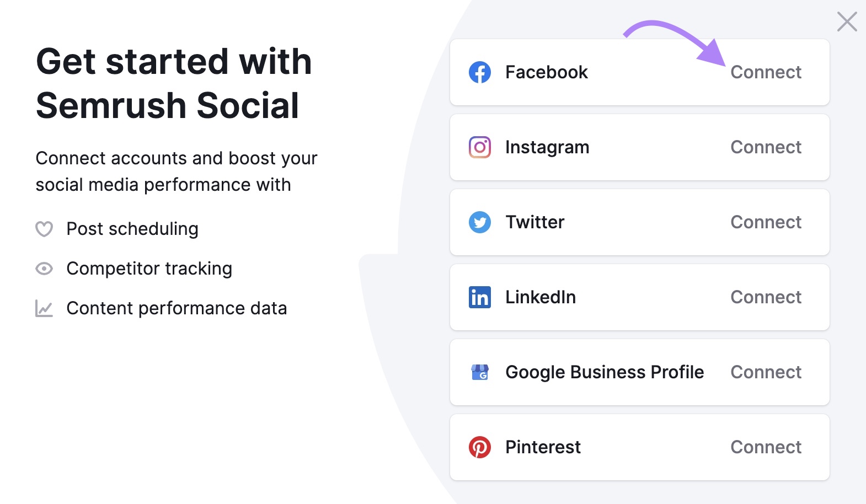Image resolution: width=866 pixels, height=504 pixels.
Task: Click the chart icon beside Content performance data
Action: (44, 308)
